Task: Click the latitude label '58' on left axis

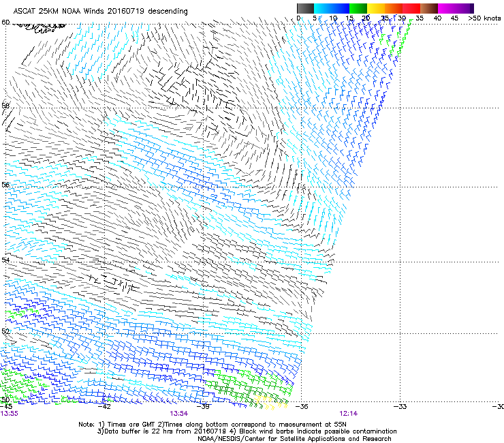Action: [x=5, y=106]
